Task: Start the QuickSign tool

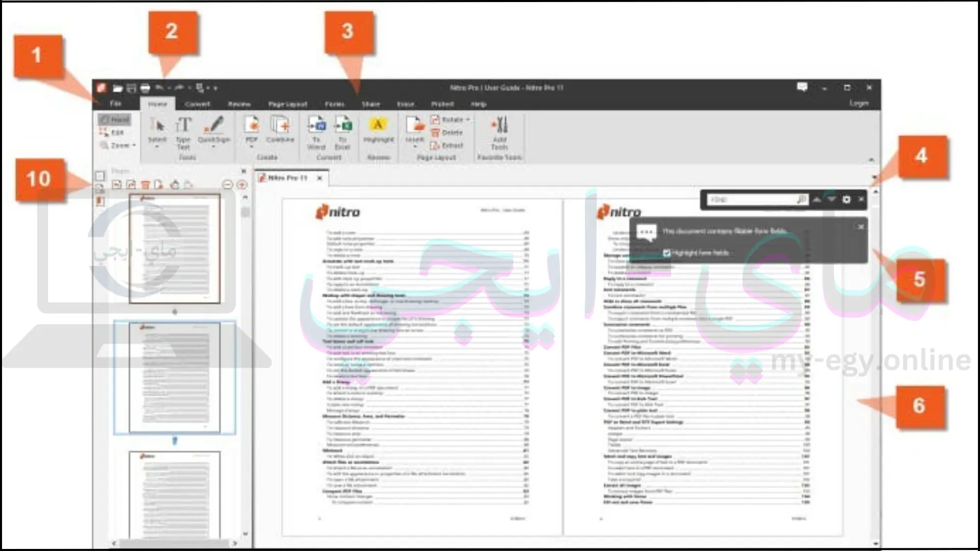Action: (x=214, y=131)
